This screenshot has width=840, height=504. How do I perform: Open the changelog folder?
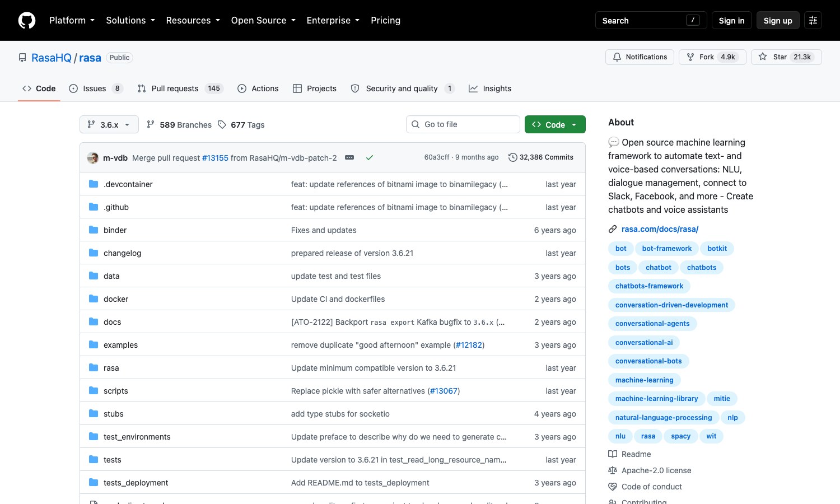122,253
